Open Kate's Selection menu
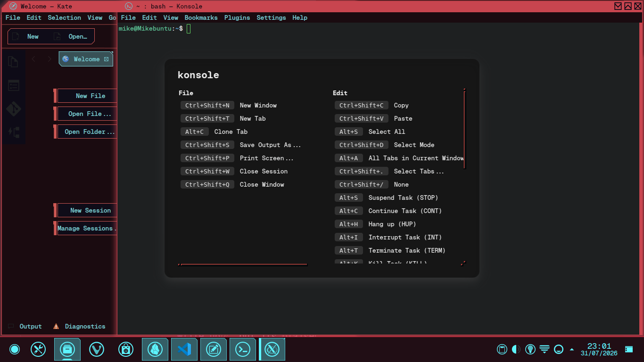 tap(65, 17)
